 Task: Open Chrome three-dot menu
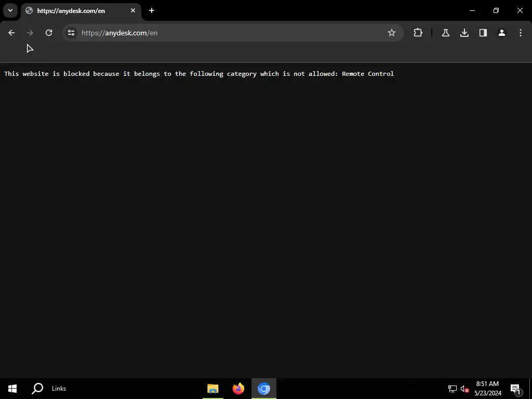[x=521, y=33]
